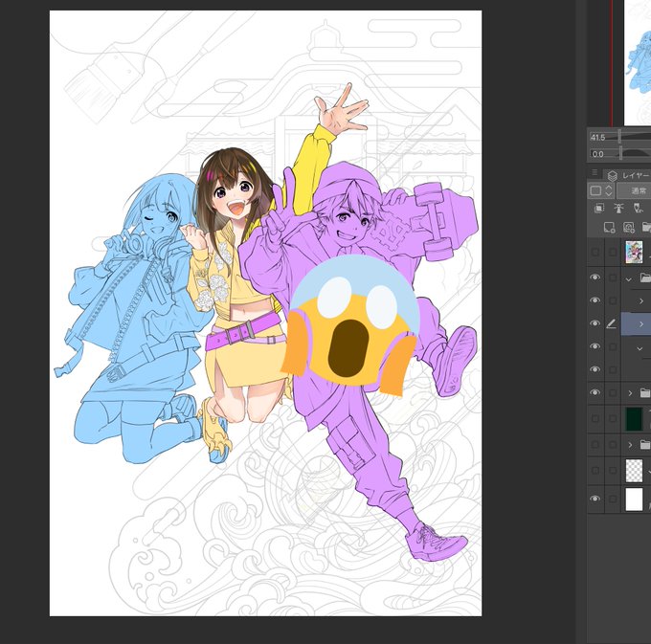
Task: Hide the highlighted blue layer via its eye
Action: 595,323
